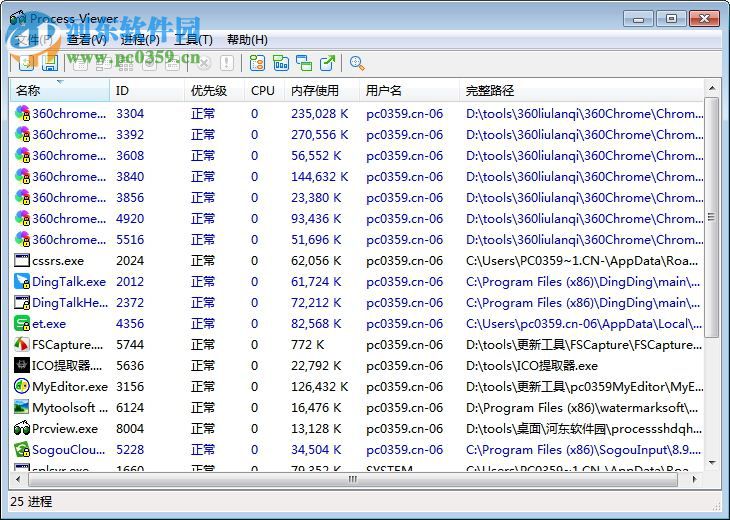Click memory value 126,432 K
Image resolution: width=730 pixels, height=520 pixels.
tap(319, 386)
